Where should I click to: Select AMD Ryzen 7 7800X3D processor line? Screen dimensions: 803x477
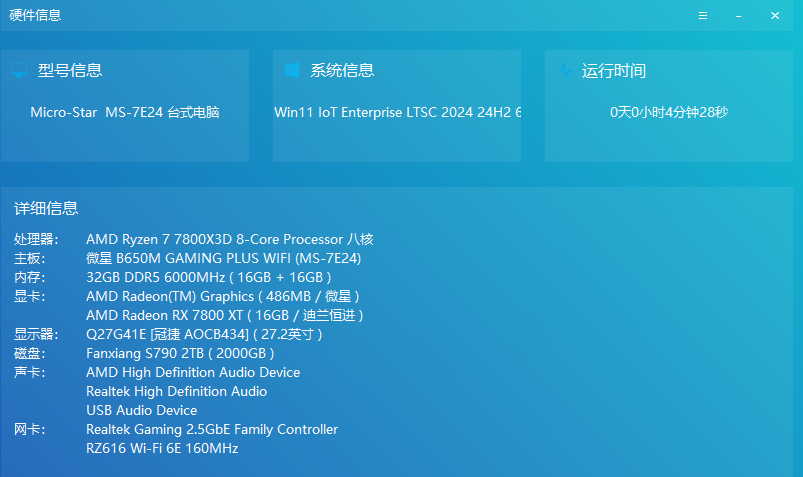point(229,239)
